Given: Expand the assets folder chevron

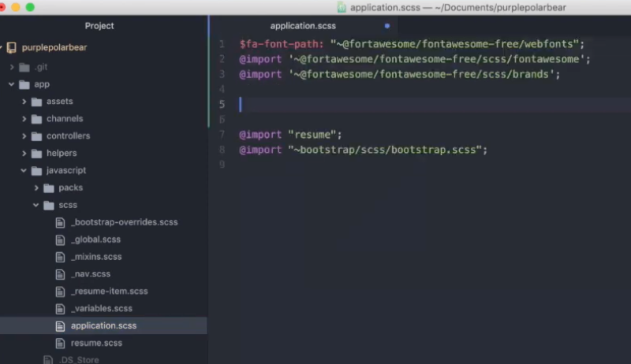Looking at the screenshot, I should coord(24,102).
